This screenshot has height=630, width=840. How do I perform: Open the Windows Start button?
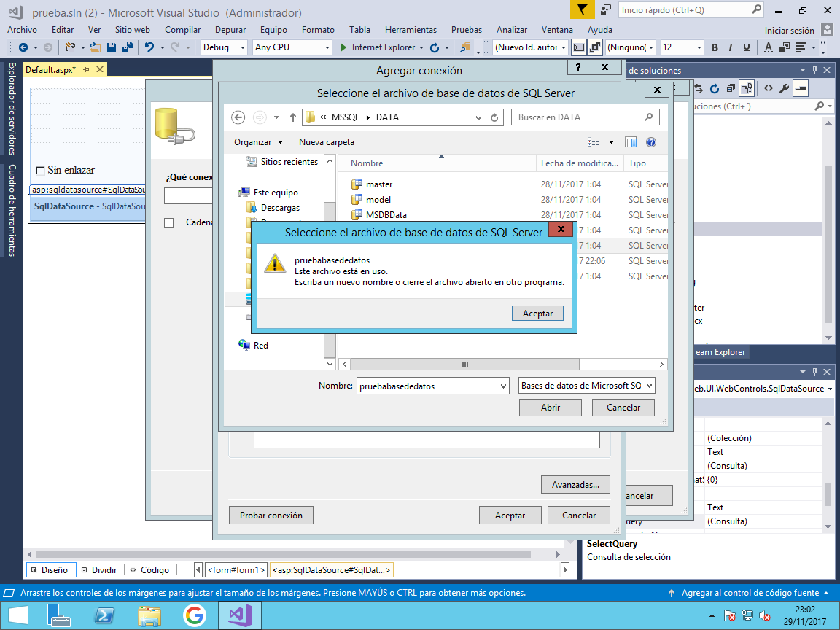tap(18, 615)
